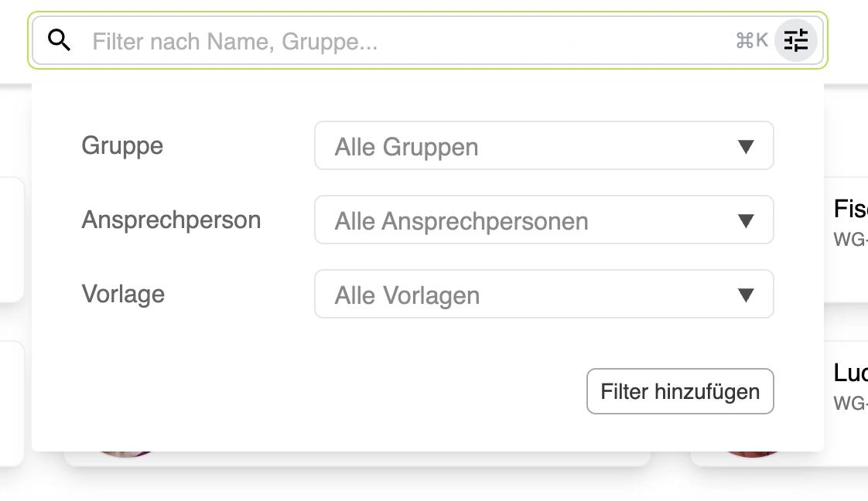This screenshot has width=868, height=501.
Task: Toggle the filter settings sliders icon
Action: pos(795,40)
